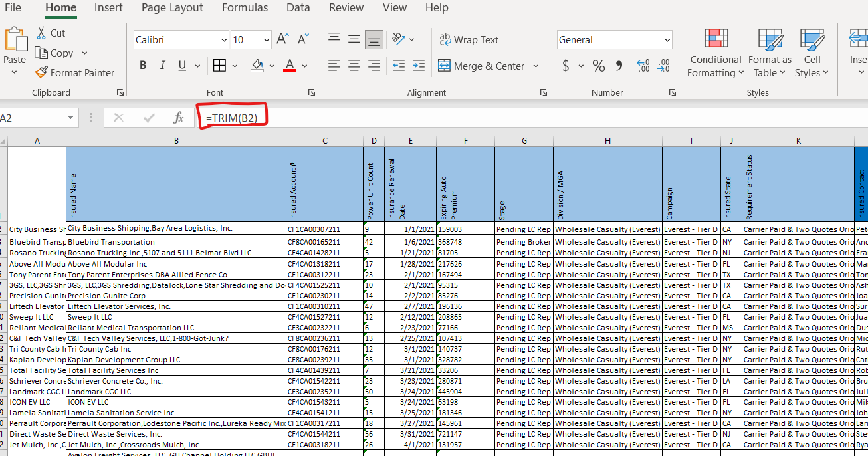Click the Cut scissors icon

(x=41, y=33)
